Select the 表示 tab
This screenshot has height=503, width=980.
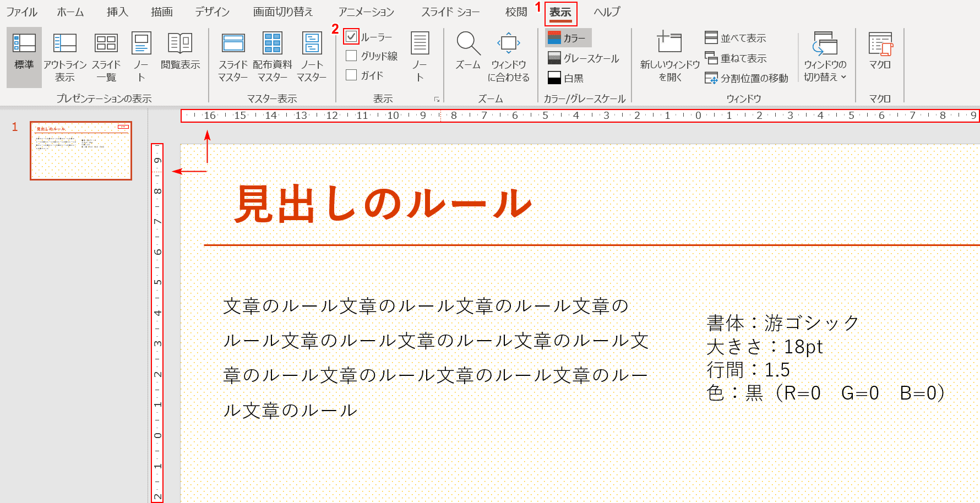[560, 13]
